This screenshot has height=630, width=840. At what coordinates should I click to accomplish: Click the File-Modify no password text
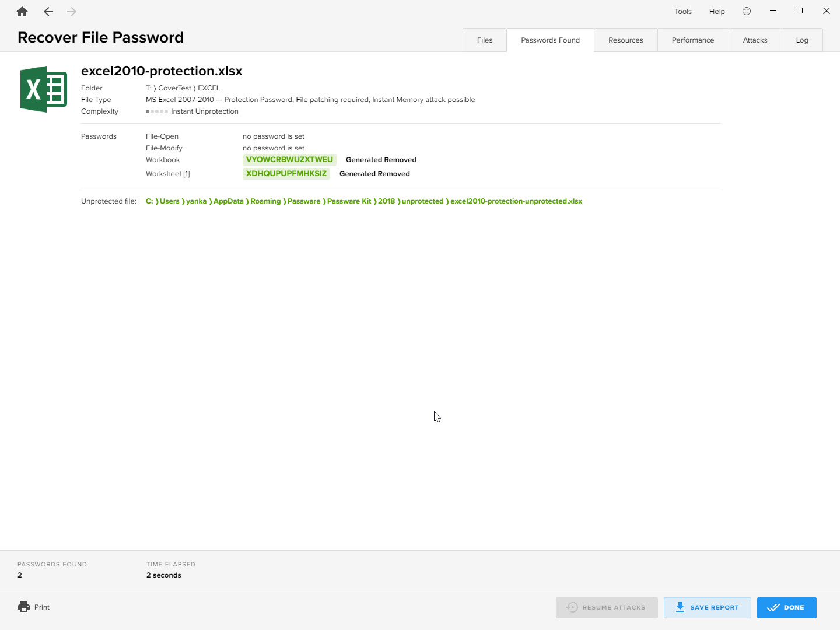274,148
